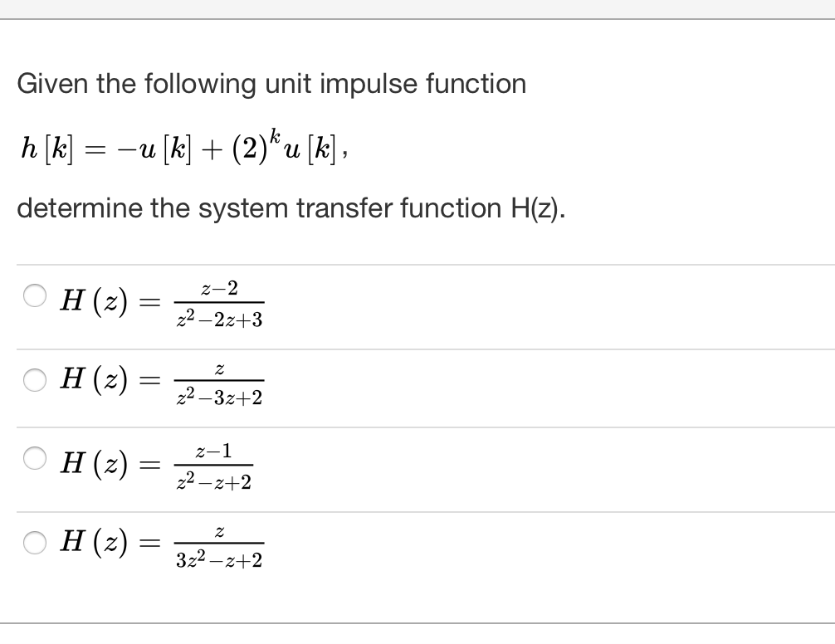
Task: Select the radio button for H(z) = z/(z²-3z+2)
Action: 35,380
